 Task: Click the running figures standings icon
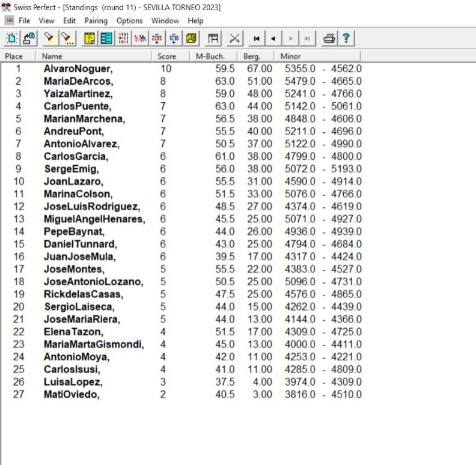[x=140, y=38]
